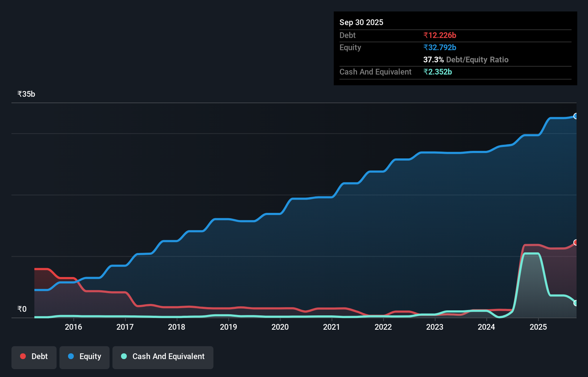Select the 2020 axis label

[280, 327]
